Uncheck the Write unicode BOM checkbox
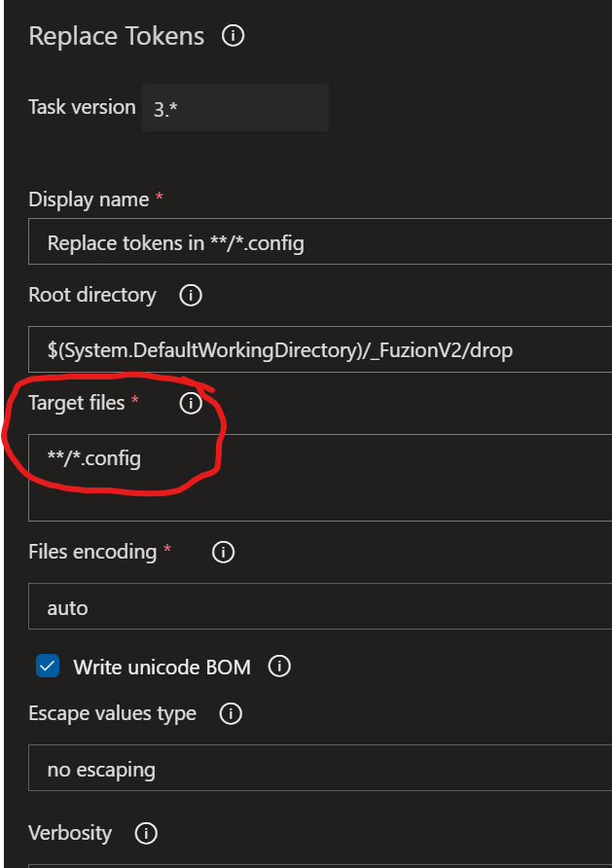 tap(50, 667)
